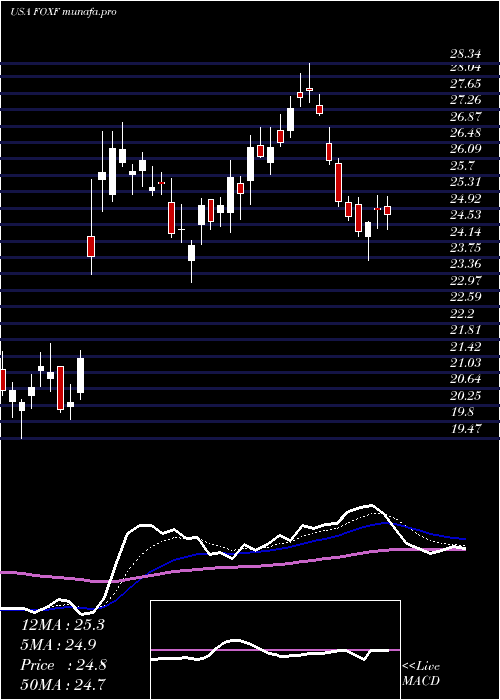Click the 27.65 price axis label
This screenshot has height=700, width=500.
tap(466, 84)
